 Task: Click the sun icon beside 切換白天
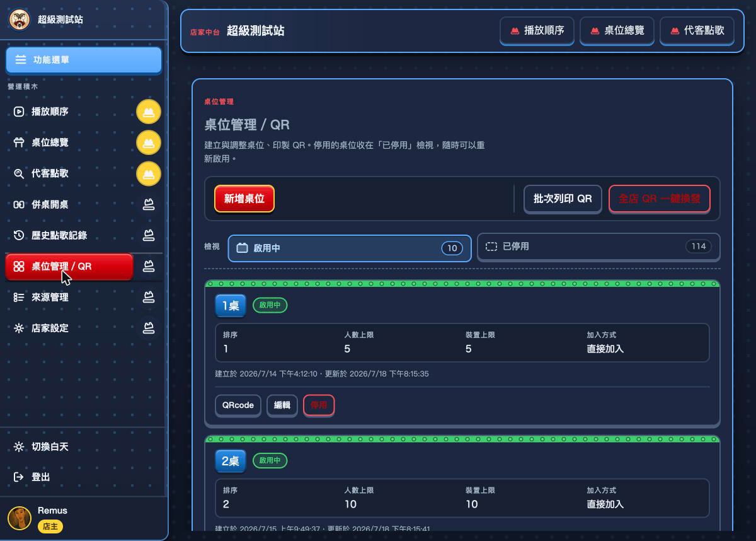19,446
